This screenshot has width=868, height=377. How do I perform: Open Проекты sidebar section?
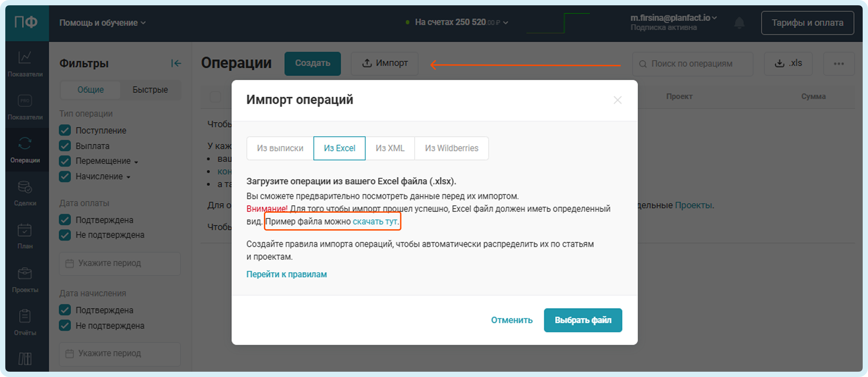point(25,279)
